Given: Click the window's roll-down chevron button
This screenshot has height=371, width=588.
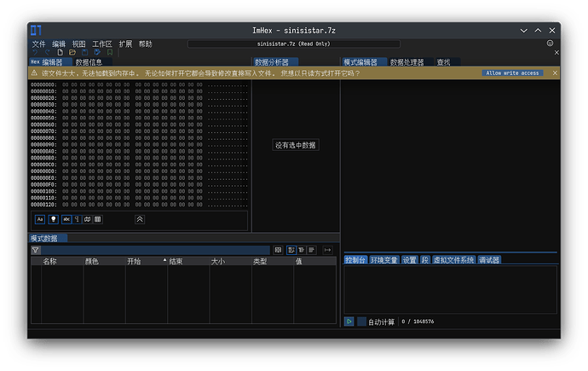Looking at the screenshot, I should coord(523,31).
